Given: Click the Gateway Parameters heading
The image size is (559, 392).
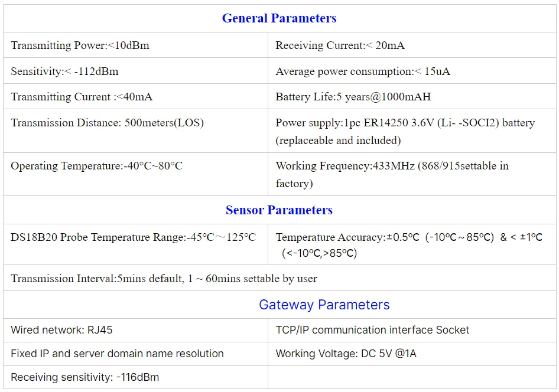Looking at the screenshot, I should pos(324,305).
